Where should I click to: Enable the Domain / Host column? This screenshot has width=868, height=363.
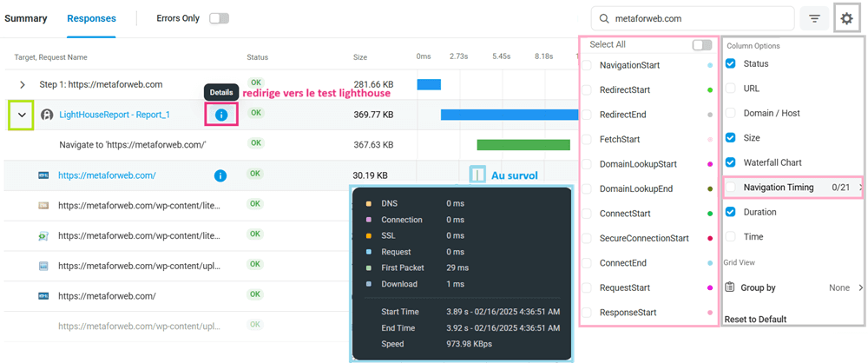click(731, 113)
